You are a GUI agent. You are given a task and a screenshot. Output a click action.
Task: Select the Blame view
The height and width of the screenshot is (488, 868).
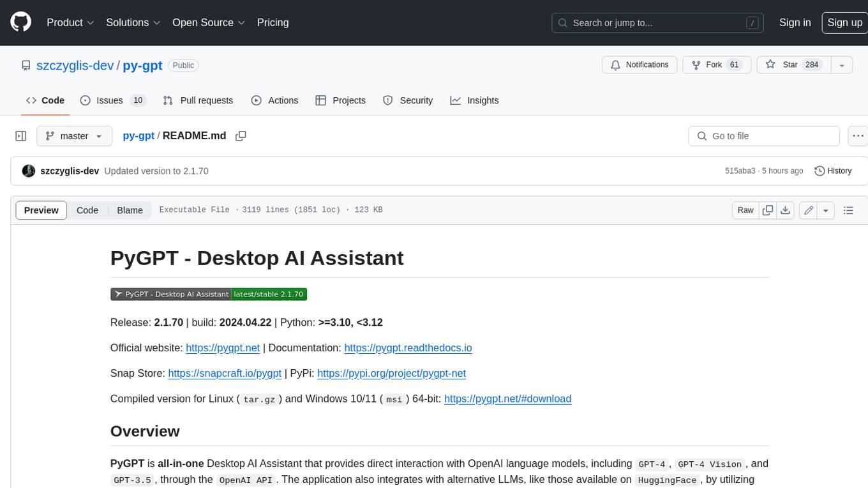click(x=130, y=210)
